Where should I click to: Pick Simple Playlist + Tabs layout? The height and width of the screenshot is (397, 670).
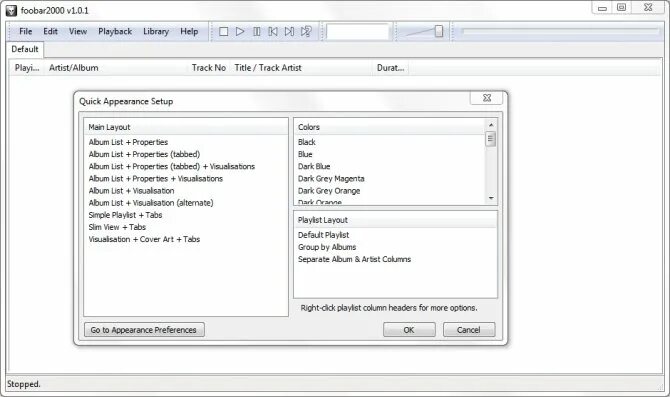125,215
